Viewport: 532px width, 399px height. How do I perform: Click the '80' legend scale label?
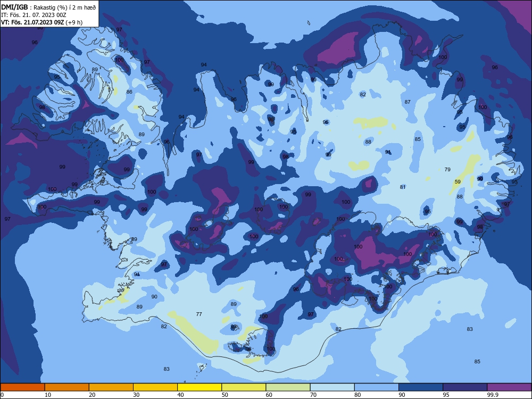pos(358,395)
